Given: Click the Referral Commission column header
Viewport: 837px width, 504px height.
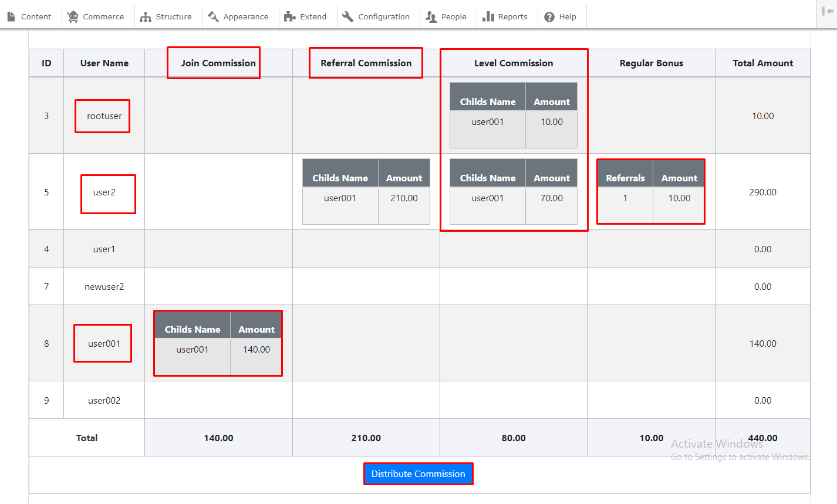Looking at the screenshot, I should (366, 63).
